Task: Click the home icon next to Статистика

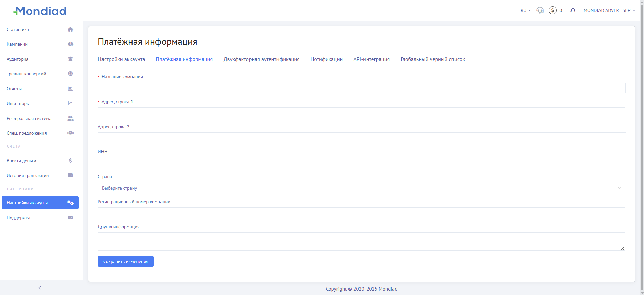Action: pyautogui.click(x=70, y=29)
